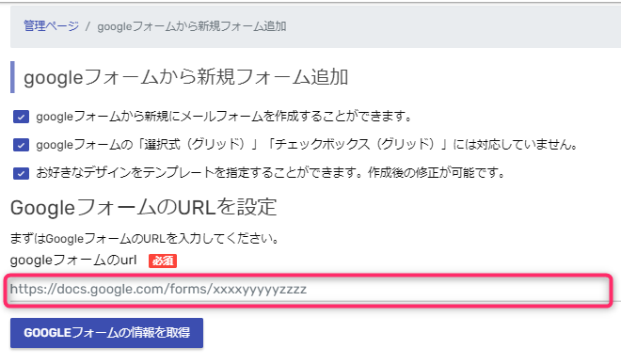Click the check icon beside グリッドには対応していません
621x364 pixels.
pyautogui.click(x=21, y=145)
